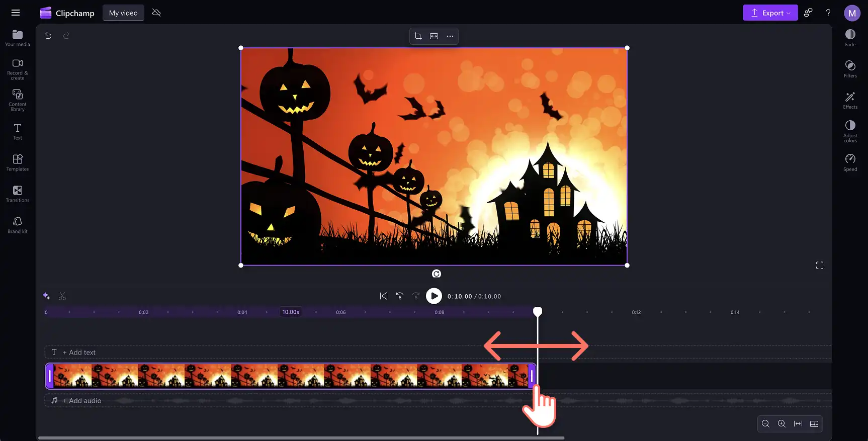
Task: Rewind five seconds
Action: [x=400, y=296]
